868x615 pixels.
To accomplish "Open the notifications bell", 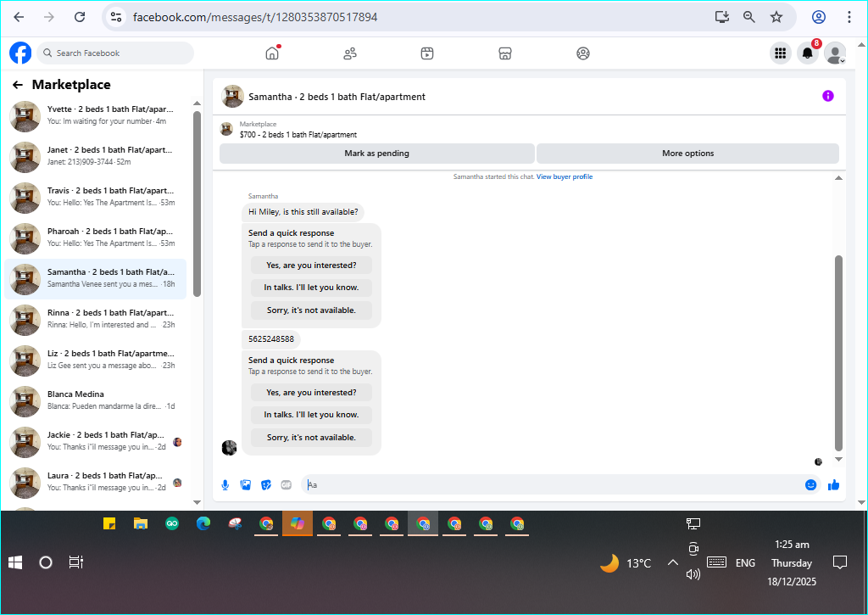I will (x=808, y=53).
